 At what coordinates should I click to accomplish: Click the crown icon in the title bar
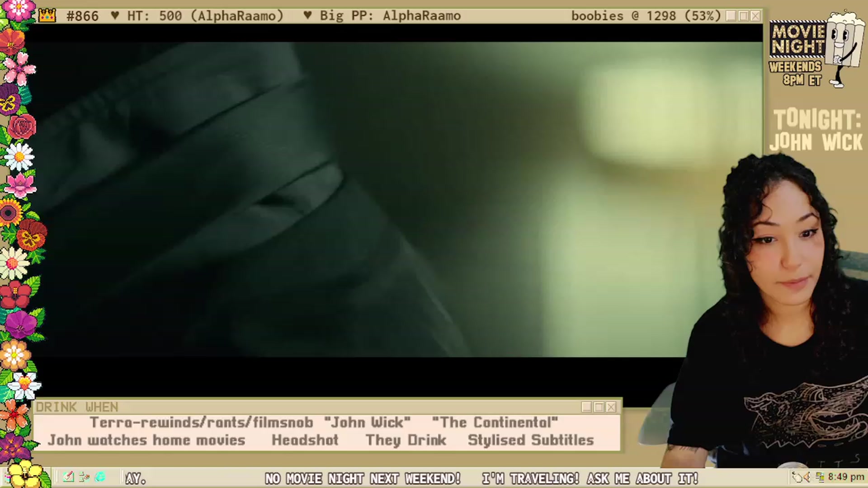(x=47, y=16)
